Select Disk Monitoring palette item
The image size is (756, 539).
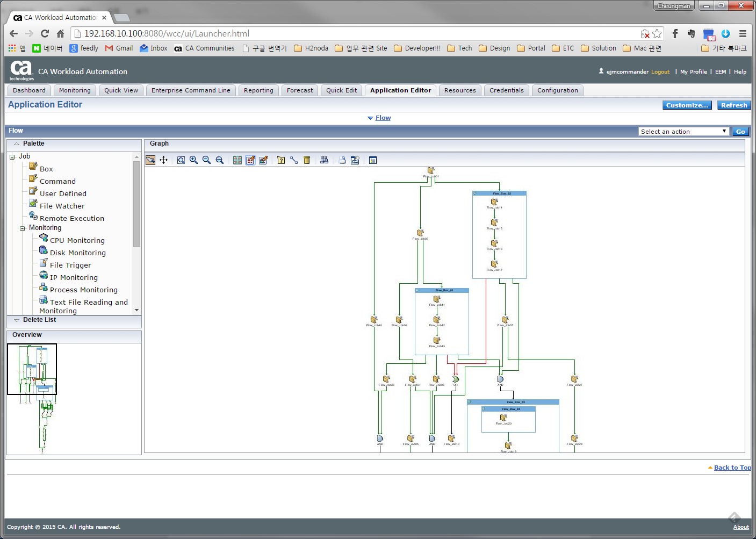pyautogui.click(x=78, y=253)
